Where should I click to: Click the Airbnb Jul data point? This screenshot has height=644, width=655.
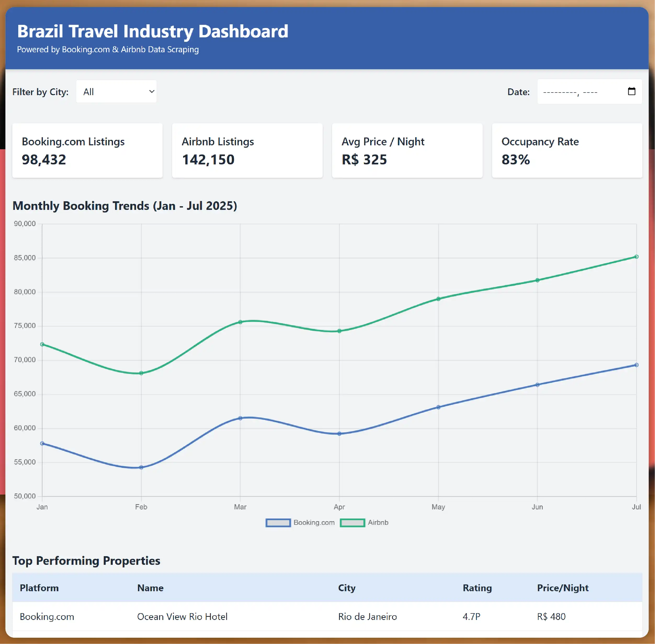(636, 257)
